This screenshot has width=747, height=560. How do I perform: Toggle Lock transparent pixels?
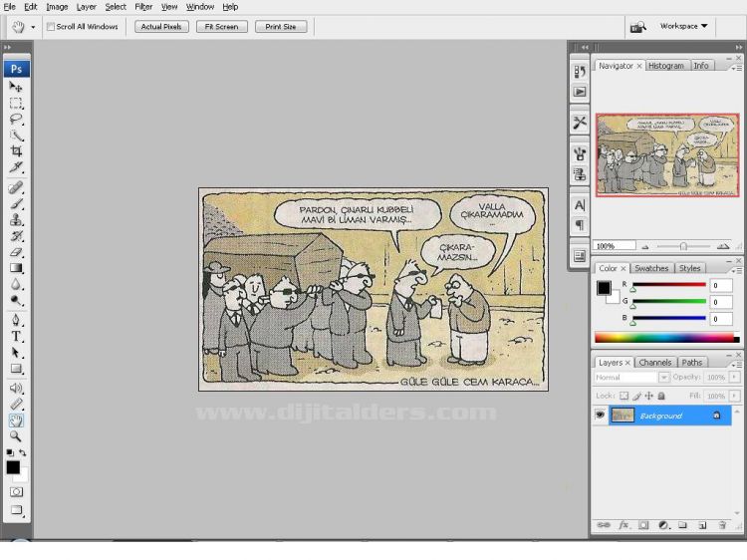point(624,396)
